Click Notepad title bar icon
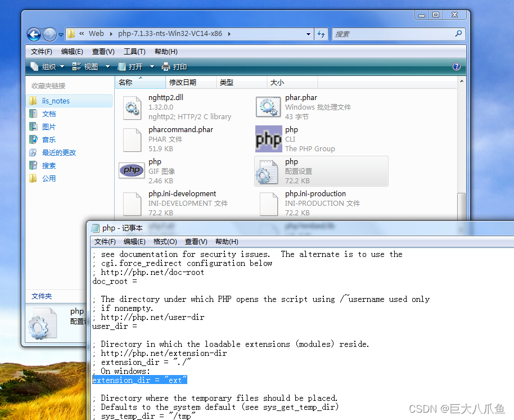This screenshot has width=514, height=420. [x=95, y=228]
